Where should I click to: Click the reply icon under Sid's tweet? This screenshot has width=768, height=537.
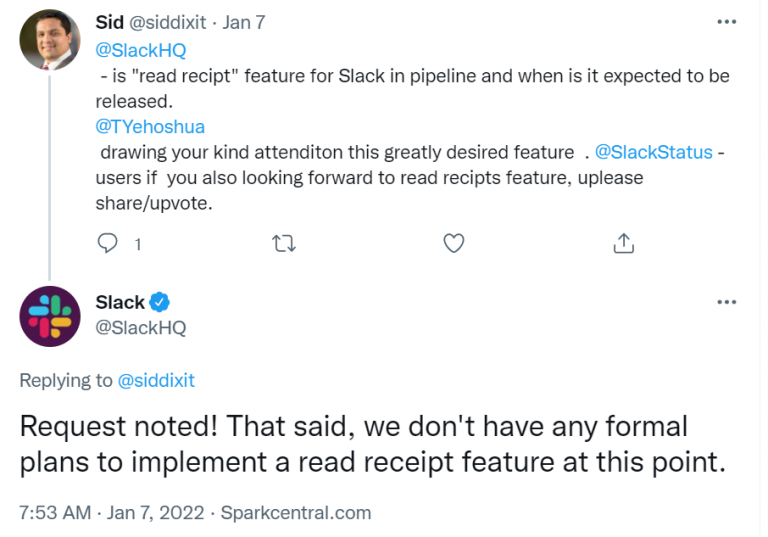coord(108,243)
